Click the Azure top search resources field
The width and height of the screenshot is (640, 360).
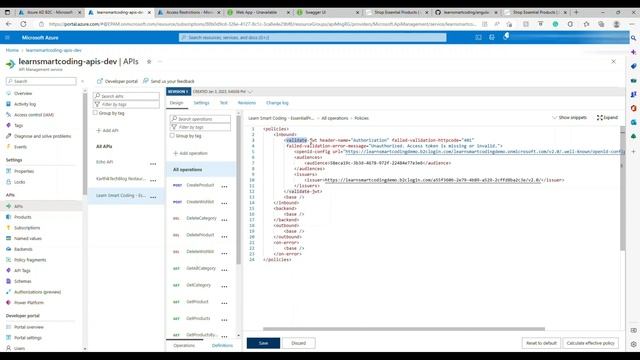point(313,38)
